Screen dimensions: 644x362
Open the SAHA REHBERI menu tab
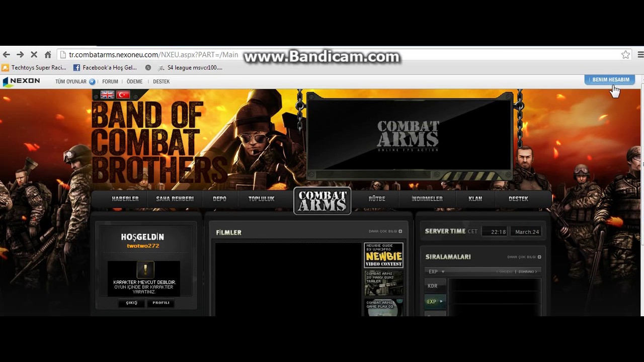175,199
